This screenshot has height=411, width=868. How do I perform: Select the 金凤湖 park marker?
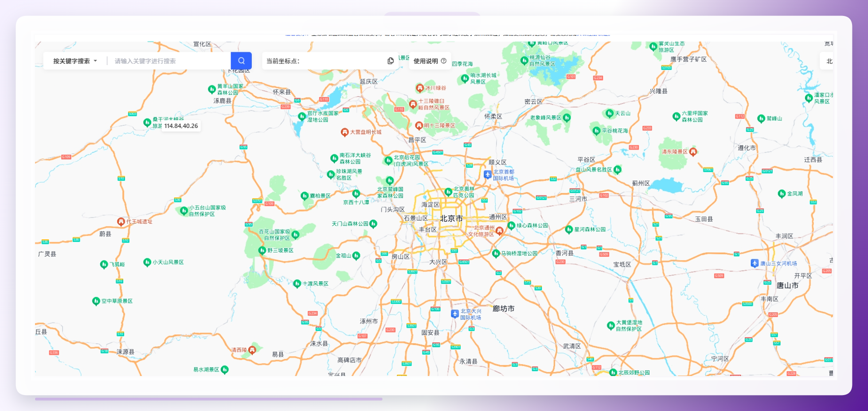782,194
